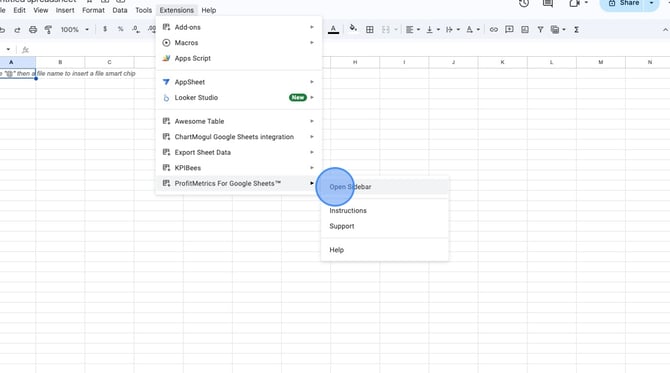The width and height of the screenshot is (670, 373).
Task: Select ProfitMetrics For Google Sheets entry
Action: pos(238,183)
